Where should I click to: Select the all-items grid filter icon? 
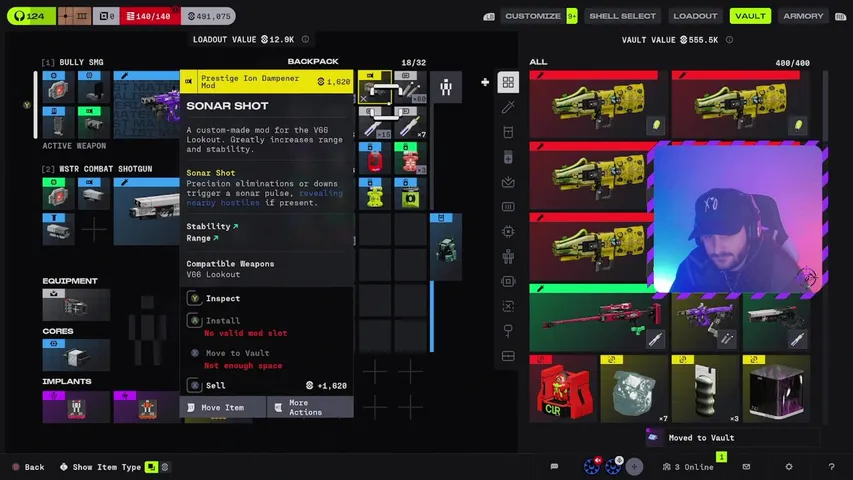coord(508,82)
